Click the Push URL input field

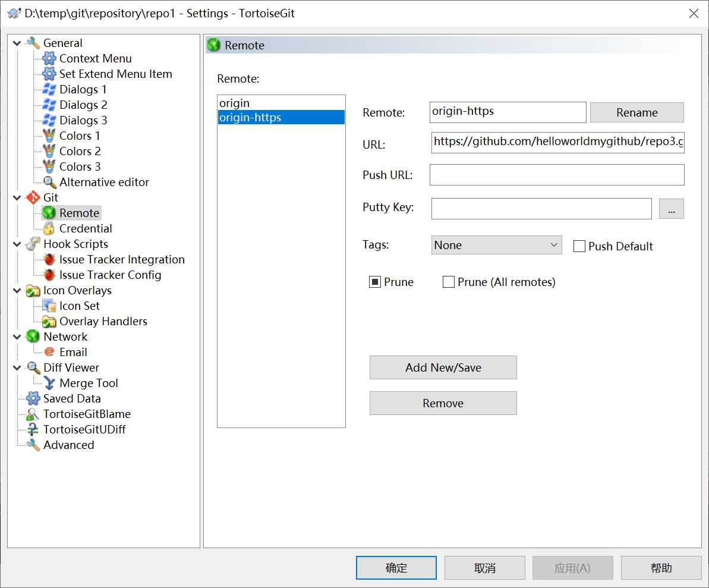pos(557,175)
